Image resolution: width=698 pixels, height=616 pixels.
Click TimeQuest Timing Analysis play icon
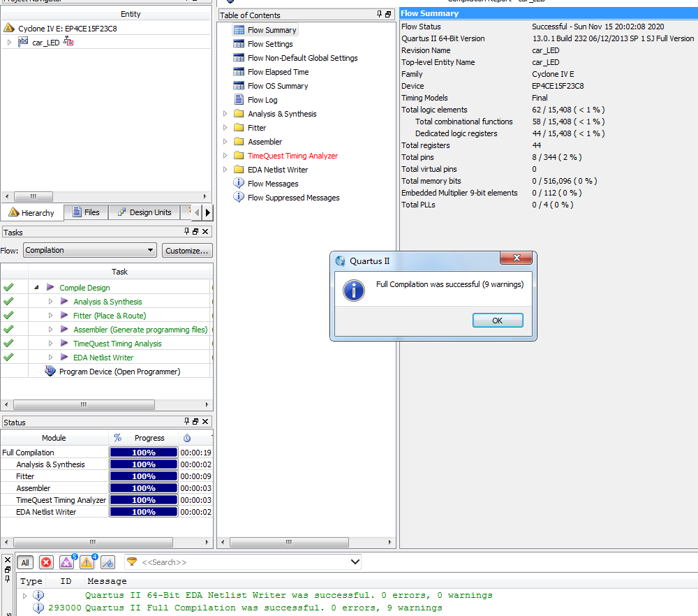tap(64, 343)
